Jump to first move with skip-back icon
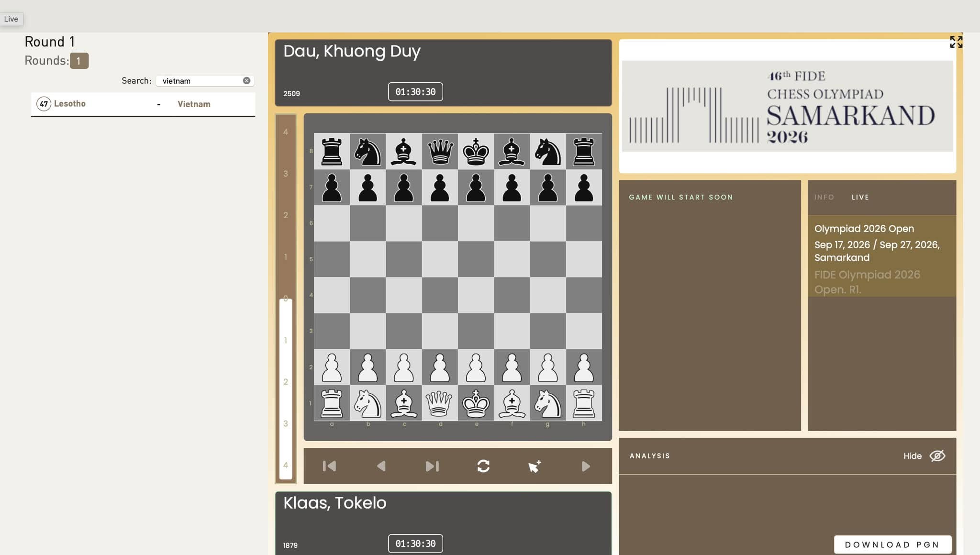Viewport: 980px width, 555px height. coord(329,466)
